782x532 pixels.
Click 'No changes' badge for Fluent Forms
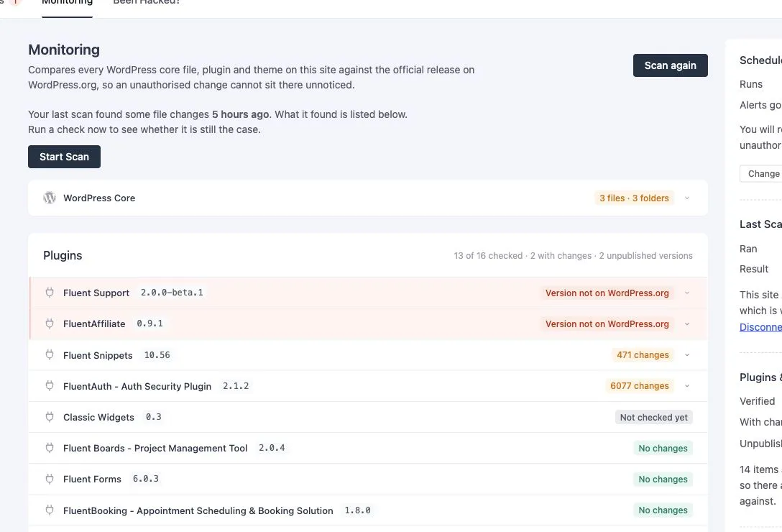coord(663,479)
